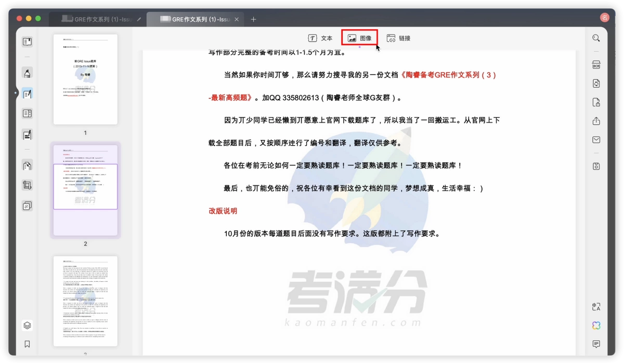Click red heading 改版说明

[x=223, y=211]
